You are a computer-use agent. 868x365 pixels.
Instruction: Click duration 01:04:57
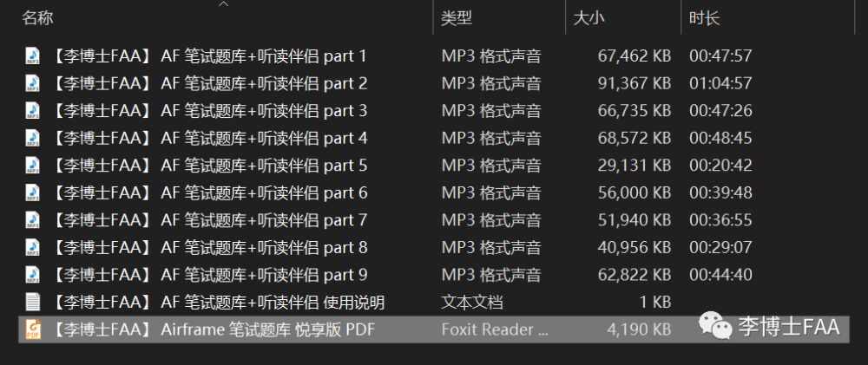point(720,83)
